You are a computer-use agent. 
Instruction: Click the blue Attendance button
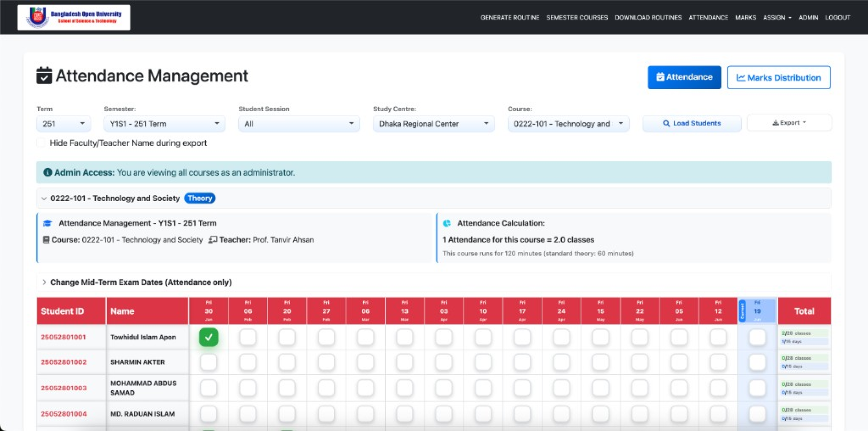684,77
